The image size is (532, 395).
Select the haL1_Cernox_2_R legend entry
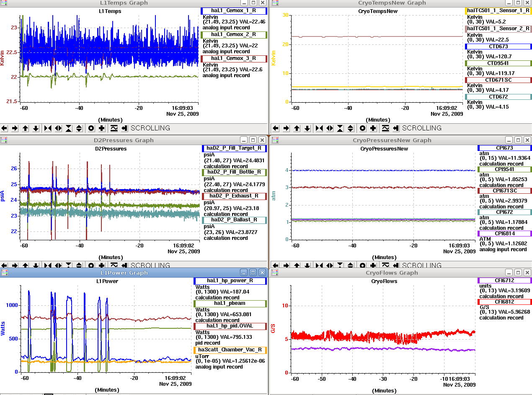234,35
